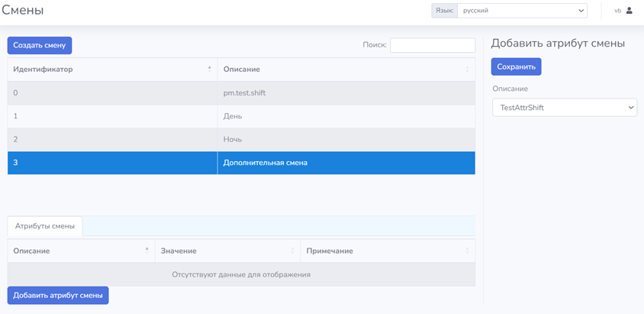Sort attributes by Описание column arrow

point(147,251)
